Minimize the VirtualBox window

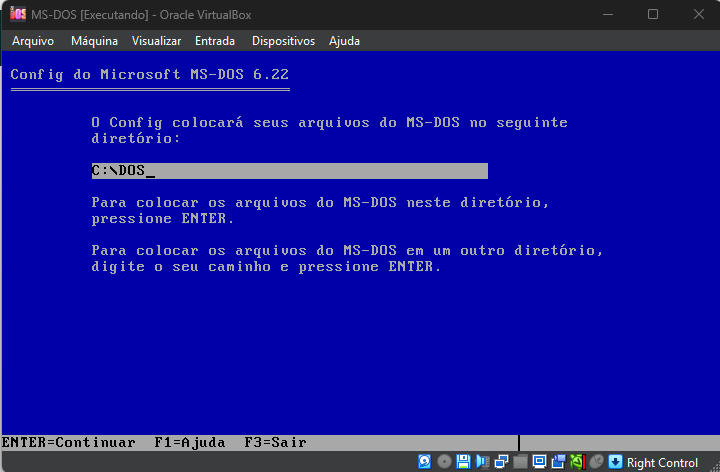pos(608,14)
